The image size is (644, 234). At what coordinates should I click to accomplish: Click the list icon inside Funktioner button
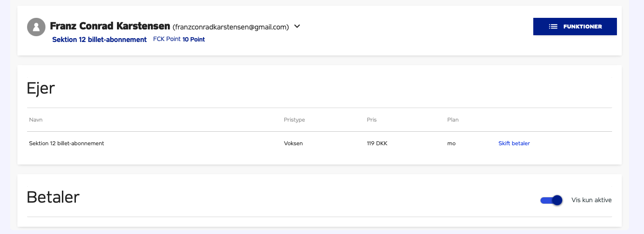pyautogui.click(x=554, y=27)
